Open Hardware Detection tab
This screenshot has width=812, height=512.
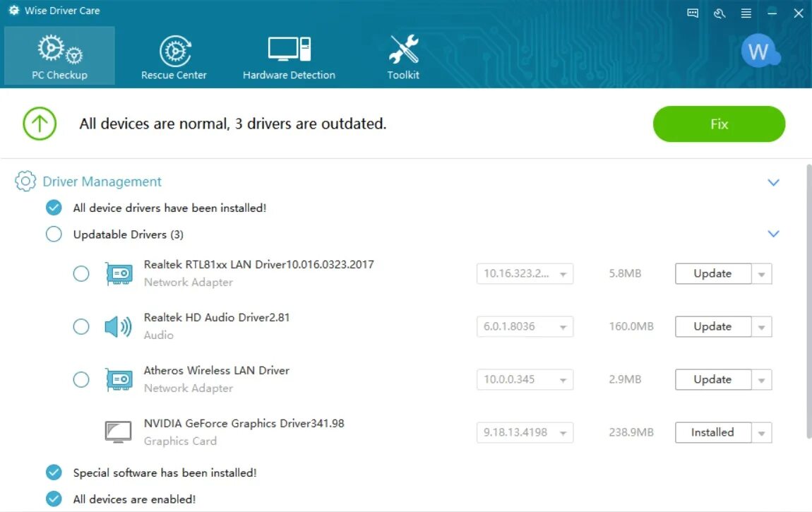click(289, 57)
